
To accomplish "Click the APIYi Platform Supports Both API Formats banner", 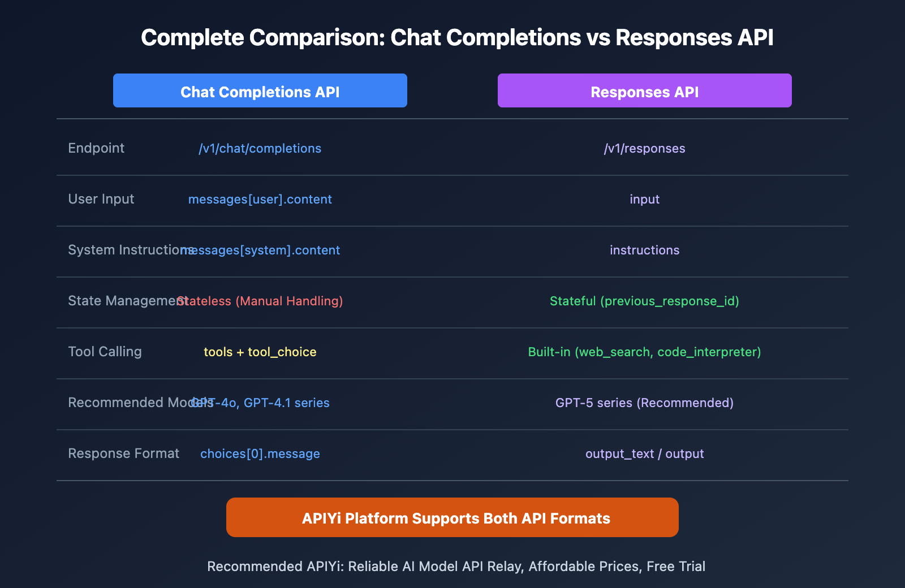I will [452, 517].
